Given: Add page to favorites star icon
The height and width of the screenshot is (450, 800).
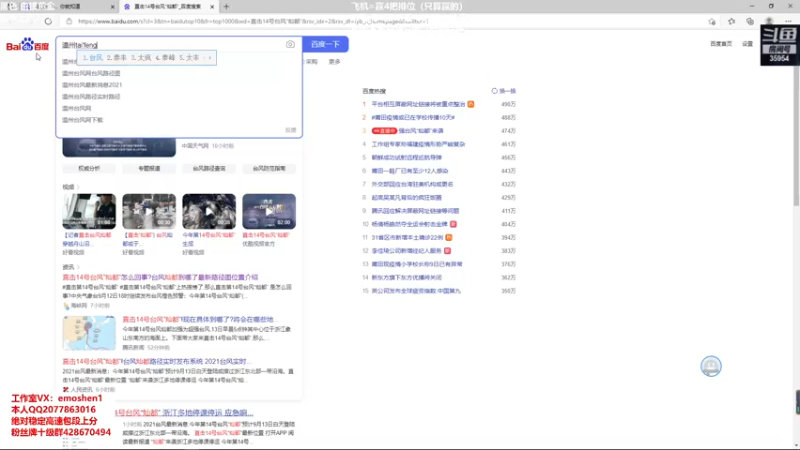Looking at the screenshot, I should 712,21.
